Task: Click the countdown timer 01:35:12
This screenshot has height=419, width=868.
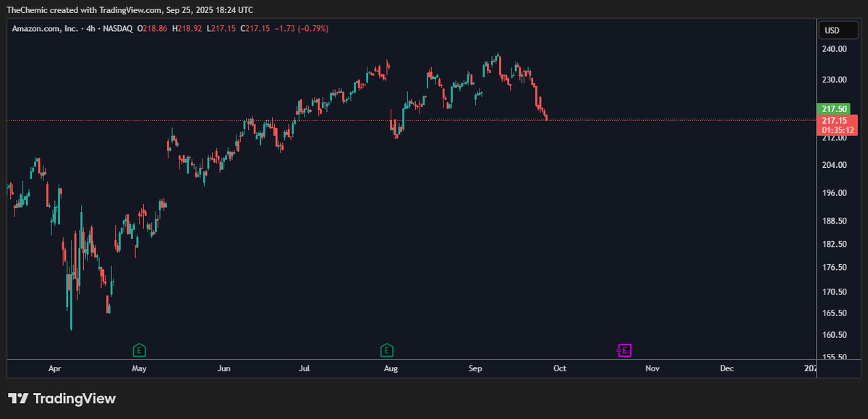Action: tap(838, 130)
